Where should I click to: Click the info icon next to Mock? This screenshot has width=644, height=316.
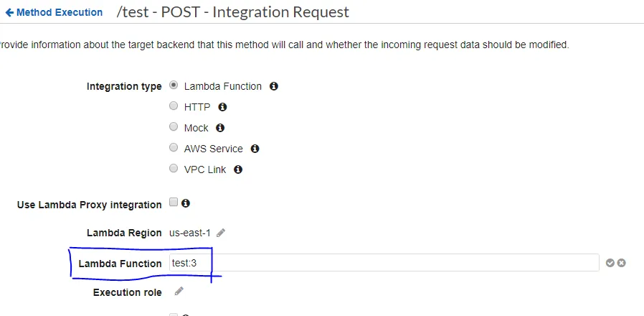click(x=220, y=128)
